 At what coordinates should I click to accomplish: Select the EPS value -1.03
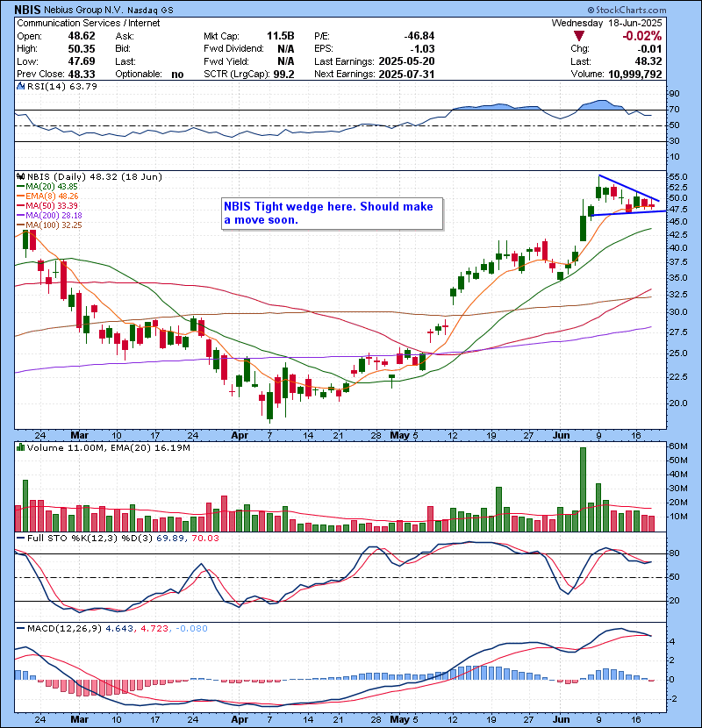pos(422,49)
